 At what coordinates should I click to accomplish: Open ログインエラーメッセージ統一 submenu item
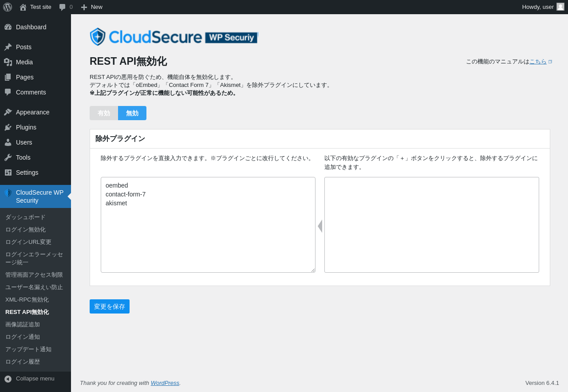(35, 259)
